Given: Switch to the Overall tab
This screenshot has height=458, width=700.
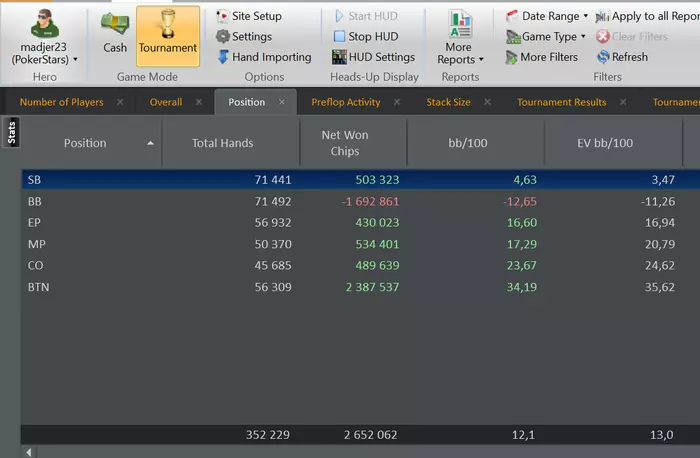Looking at the screenshot, I should (166, 102).
